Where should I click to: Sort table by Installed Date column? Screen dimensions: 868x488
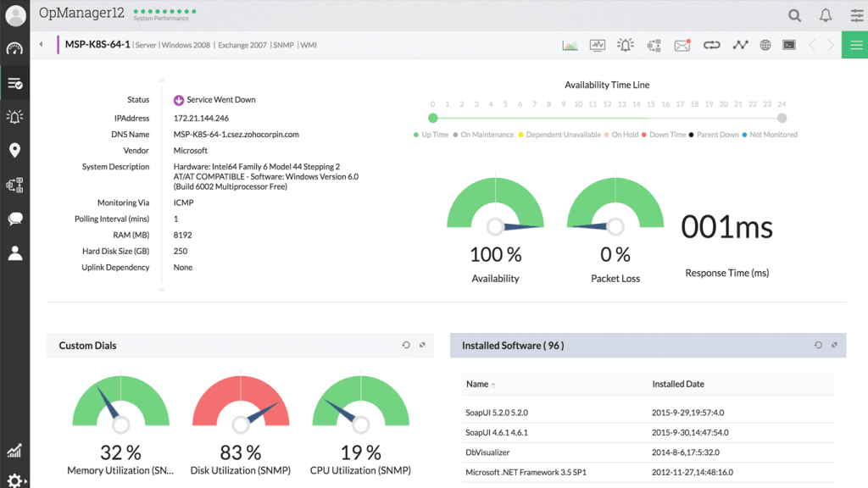click(x=678, y=384)
